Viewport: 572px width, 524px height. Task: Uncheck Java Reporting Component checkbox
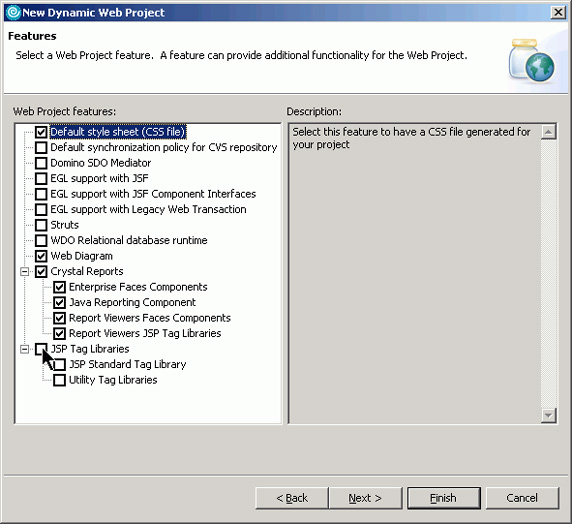pos(59,303)
